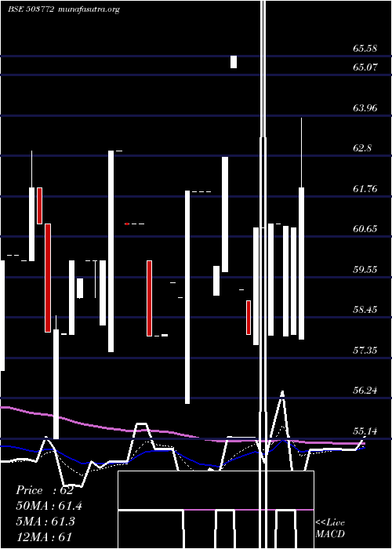Click the munafasutra.org watermark text
This screenshot has height=549, width=392.
point(89,9)
